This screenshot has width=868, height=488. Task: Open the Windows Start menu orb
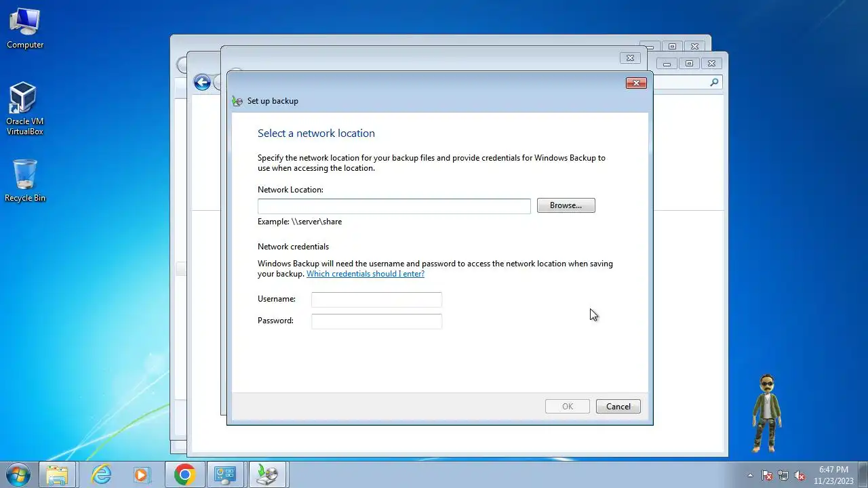(18, 474)
